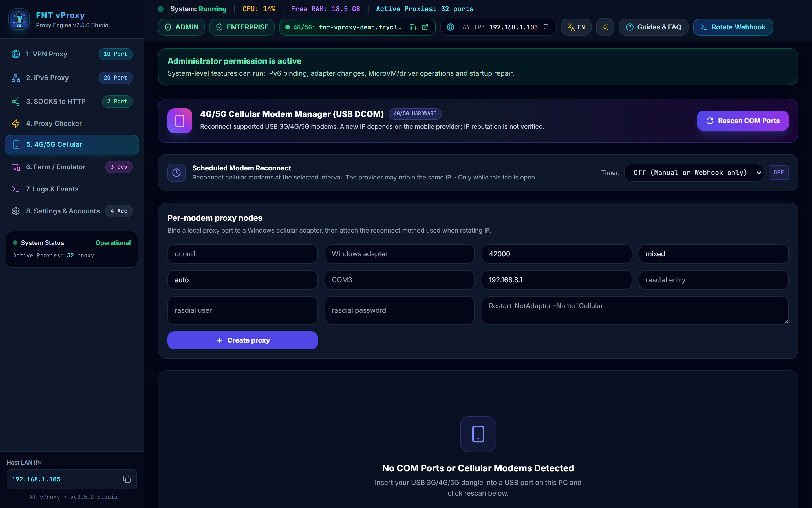This screenshot has width=812, height=508.
Task: Click the Settings gear icon
Action: click(x=16, y=211)
